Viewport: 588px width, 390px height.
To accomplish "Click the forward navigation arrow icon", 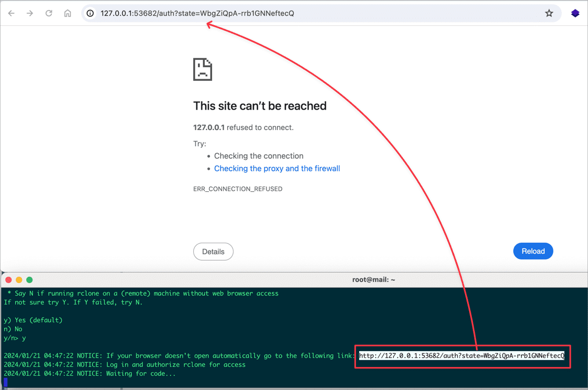I will [30, 13].
